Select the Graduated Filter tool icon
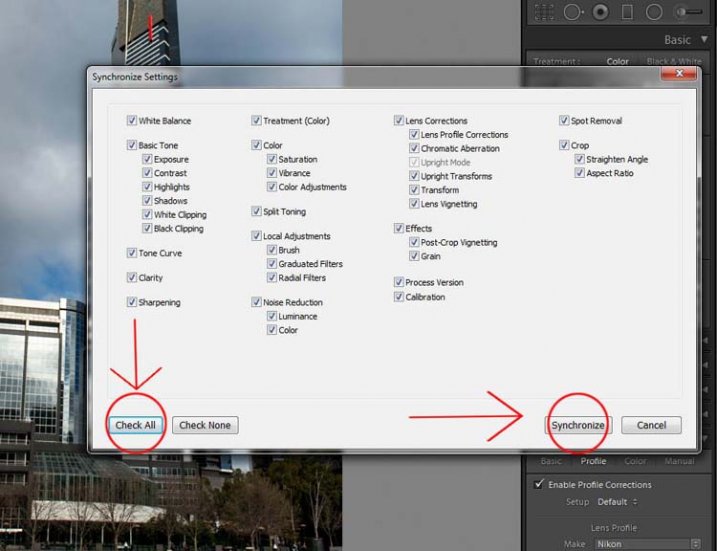717x551 pixels. pos(628,13)
